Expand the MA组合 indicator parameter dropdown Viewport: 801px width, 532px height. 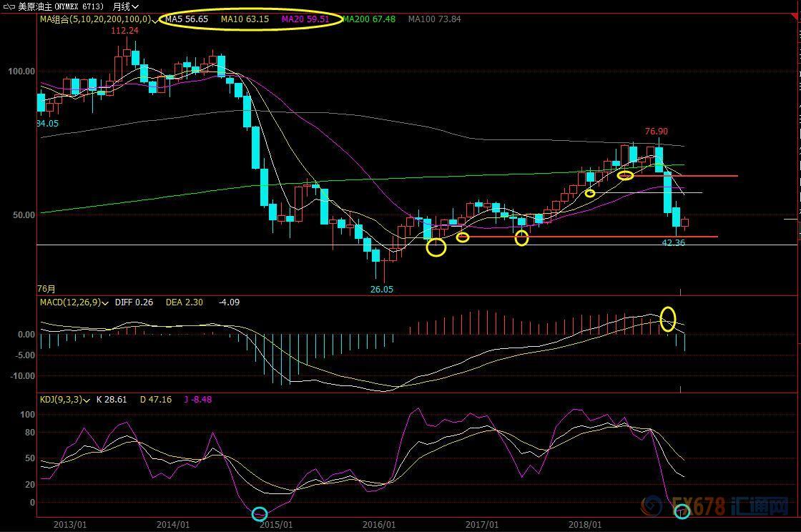click(156, 19)
